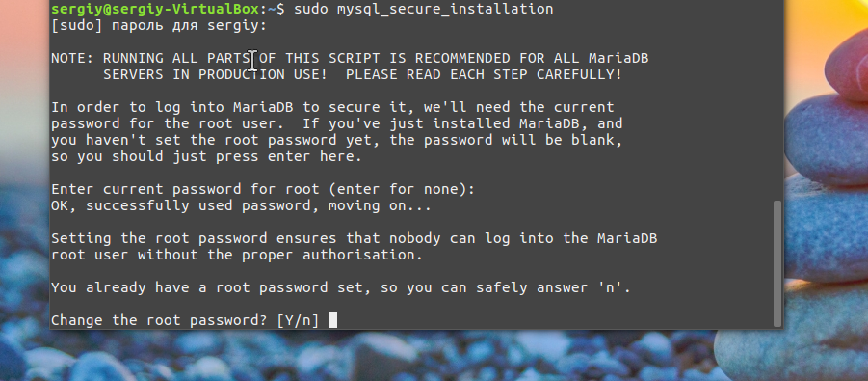Click the 'You already have a root password' line

(341, 287)
